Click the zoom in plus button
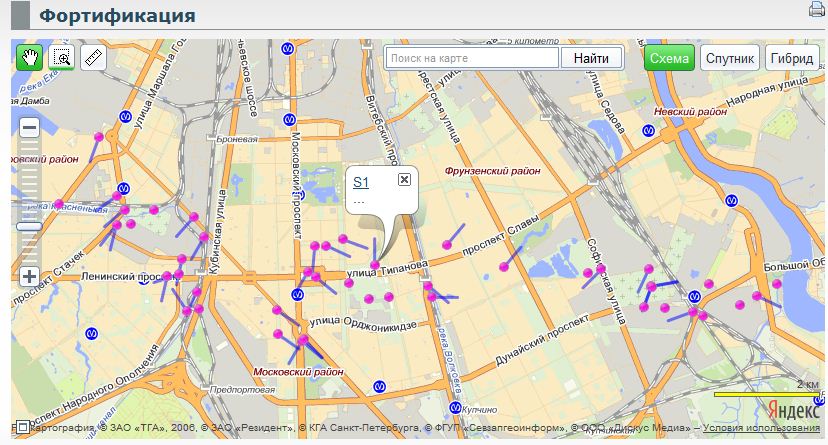The width and height of the screenshot is (828, 445). [29, 276]
